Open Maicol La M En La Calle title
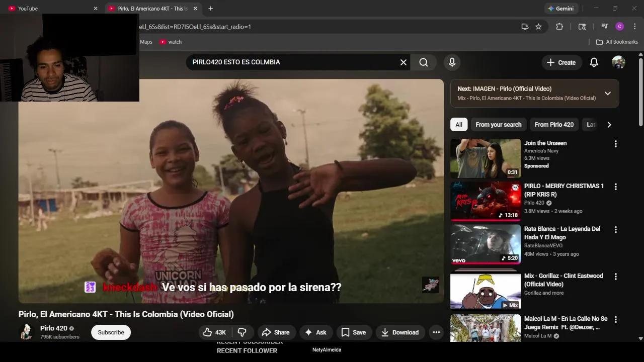The width and height of the screenshot is (644, 362). (x=566, y=323)
